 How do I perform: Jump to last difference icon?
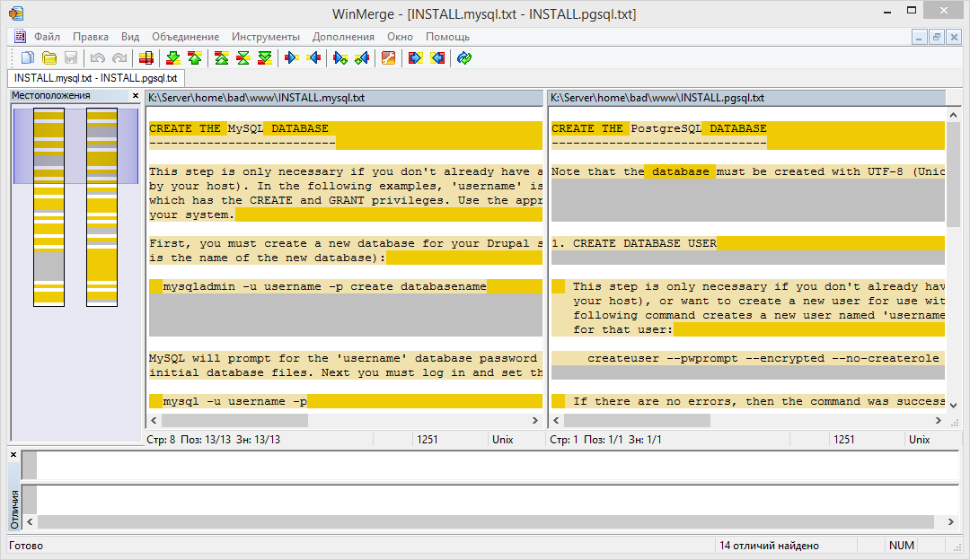point(265,58)
